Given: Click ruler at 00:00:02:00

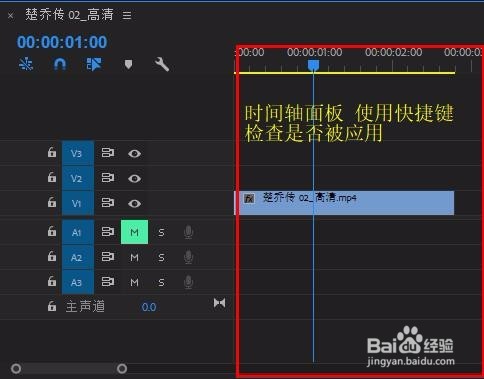Looking at the screenshot, I should (393, 52).
